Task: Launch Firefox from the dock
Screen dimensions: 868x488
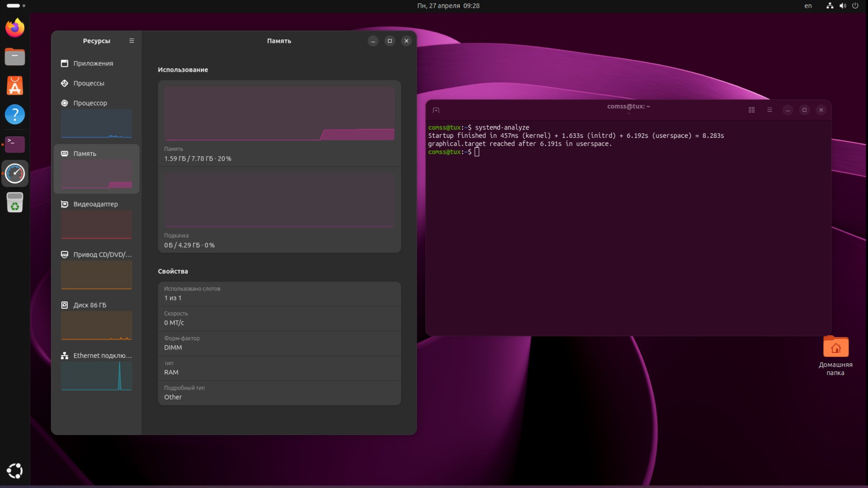Action: pyautogui.click(x=15, y=28)
